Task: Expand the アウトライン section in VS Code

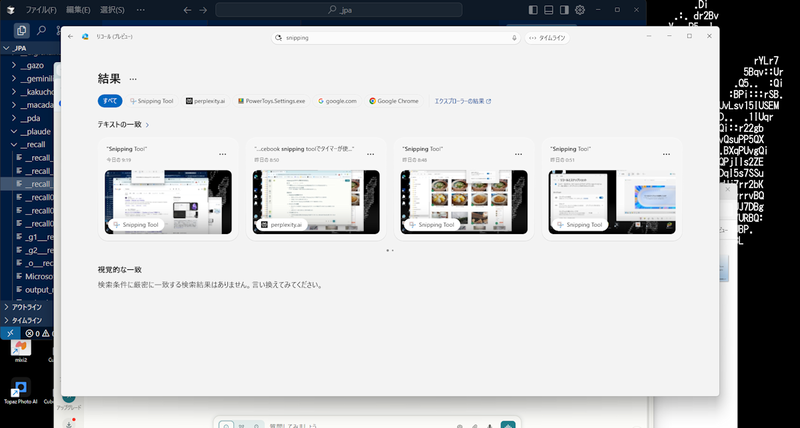Action: pyautogui.click(x=27, y=307)
